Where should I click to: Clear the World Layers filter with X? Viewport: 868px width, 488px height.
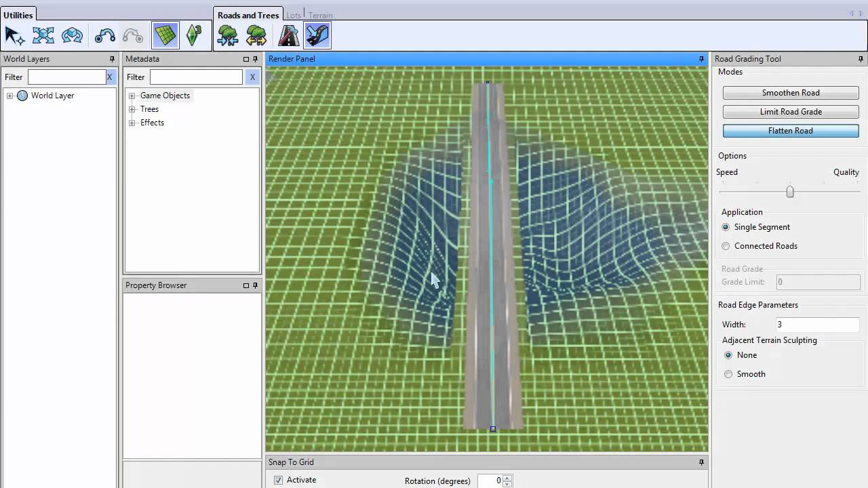coord(109,77)
